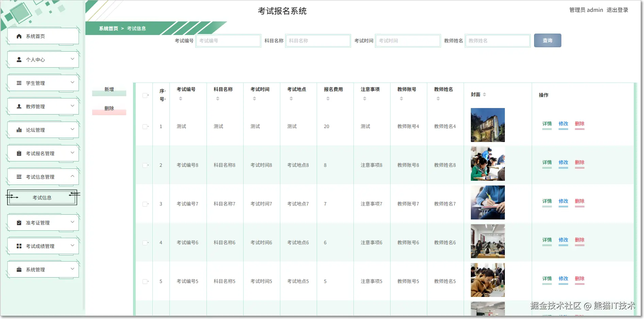The height and width of the screenshot is (319, 644).
Task: Sort table by 封面 column arrows
Action: click(x=484, y=94)
